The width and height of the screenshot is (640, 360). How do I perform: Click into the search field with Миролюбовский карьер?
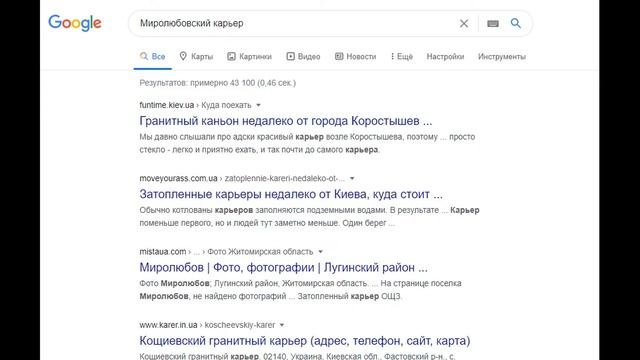[294, 23]
